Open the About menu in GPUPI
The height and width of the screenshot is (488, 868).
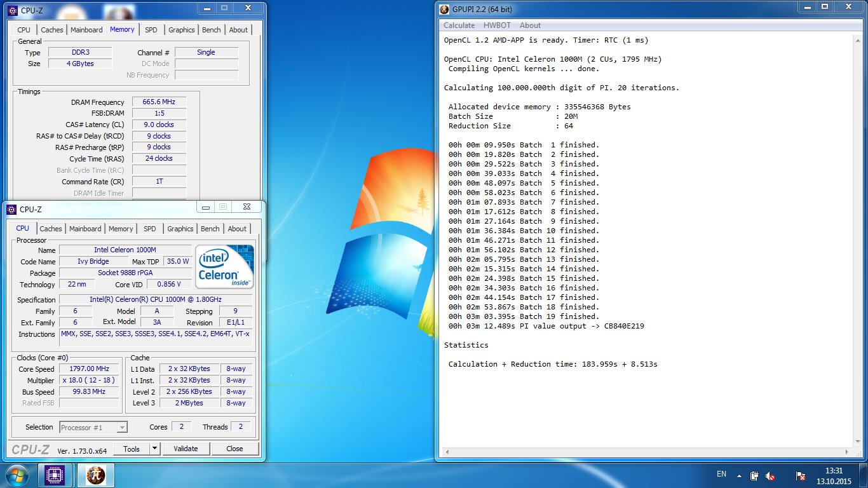coord(530,25)
